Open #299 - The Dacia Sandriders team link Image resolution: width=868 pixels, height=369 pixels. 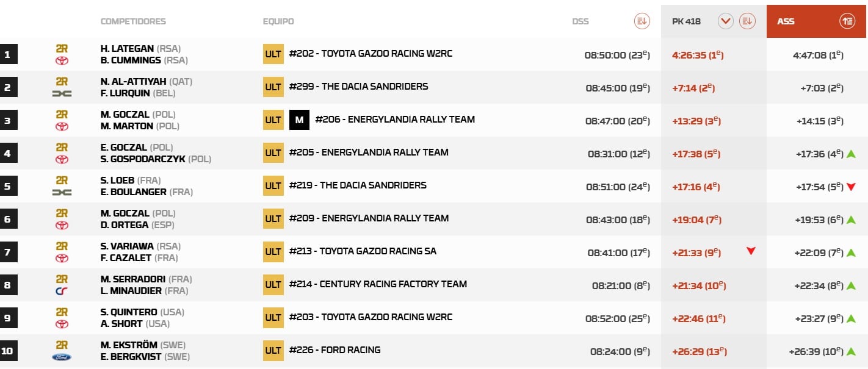358,87
